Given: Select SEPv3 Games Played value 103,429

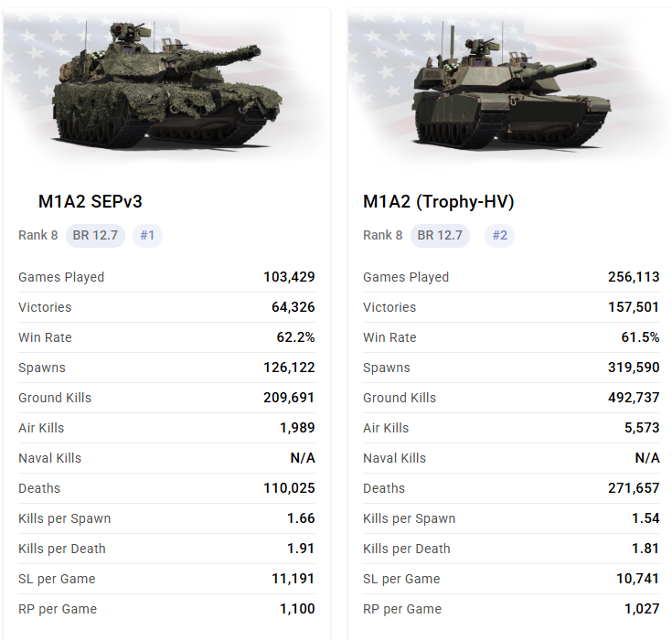Looking at the screenshot, I should point(289,277).
